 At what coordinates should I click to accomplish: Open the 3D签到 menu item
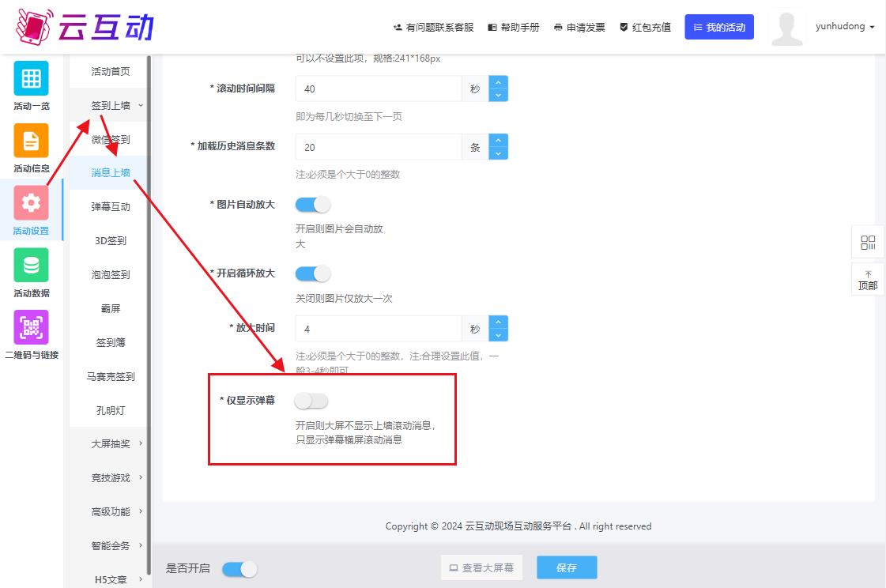tap(111, 241)
